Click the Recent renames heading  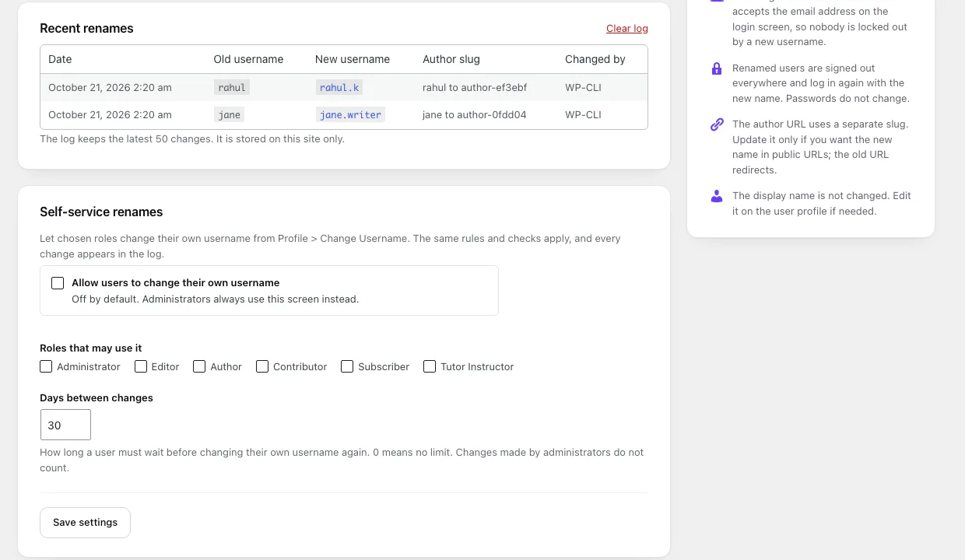pyautogui.click(x=86, y=29)
